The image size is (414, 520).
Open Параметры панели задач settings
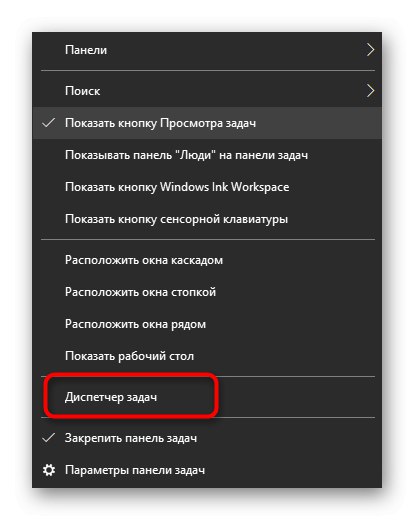[207, 470]
